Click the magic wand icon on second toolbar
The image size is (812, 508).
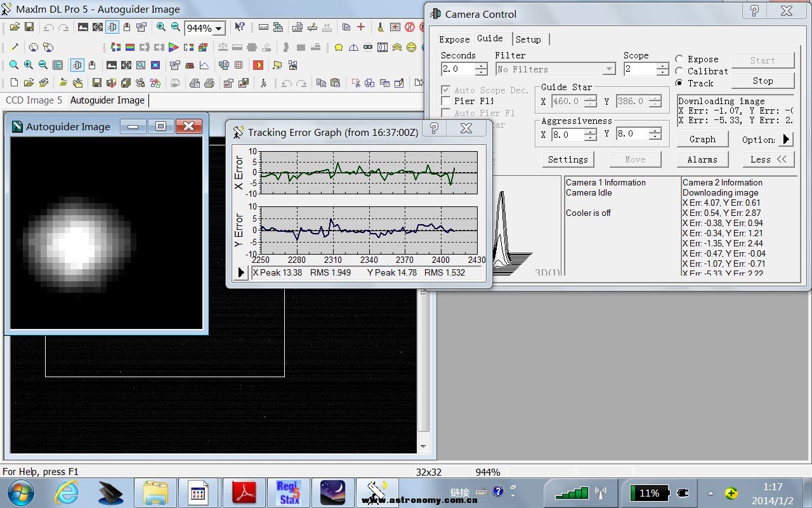[x=15, y=47]
